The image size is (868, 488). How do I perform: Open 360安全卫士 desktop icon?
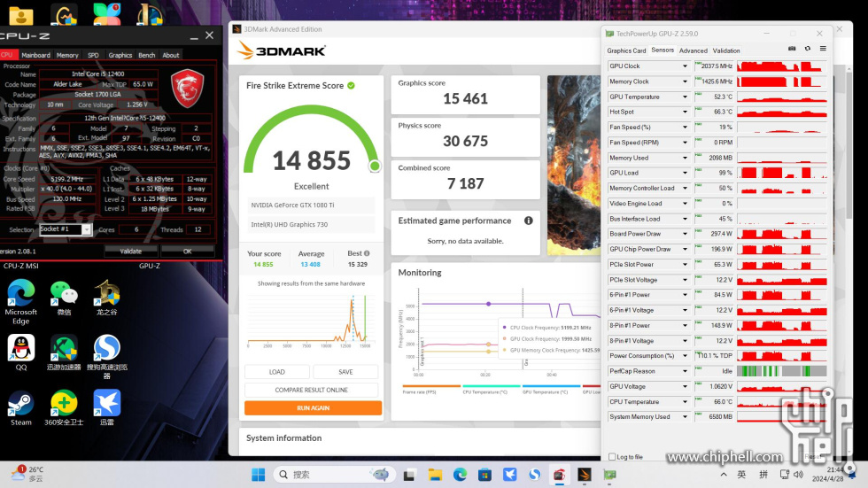64,407
